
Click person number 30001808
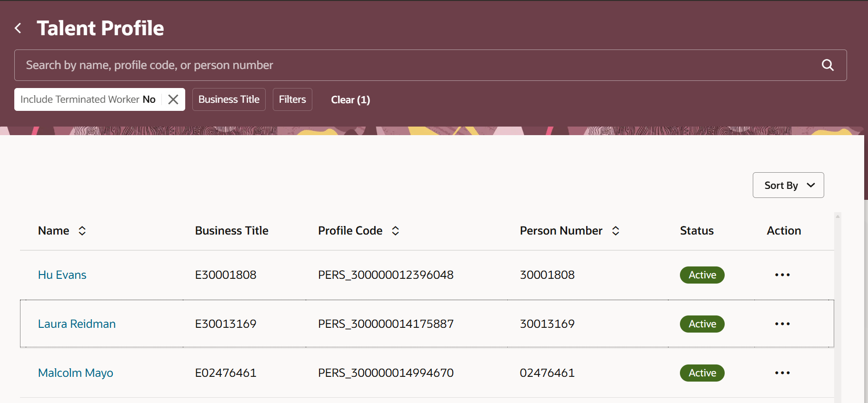coord(547,275)
